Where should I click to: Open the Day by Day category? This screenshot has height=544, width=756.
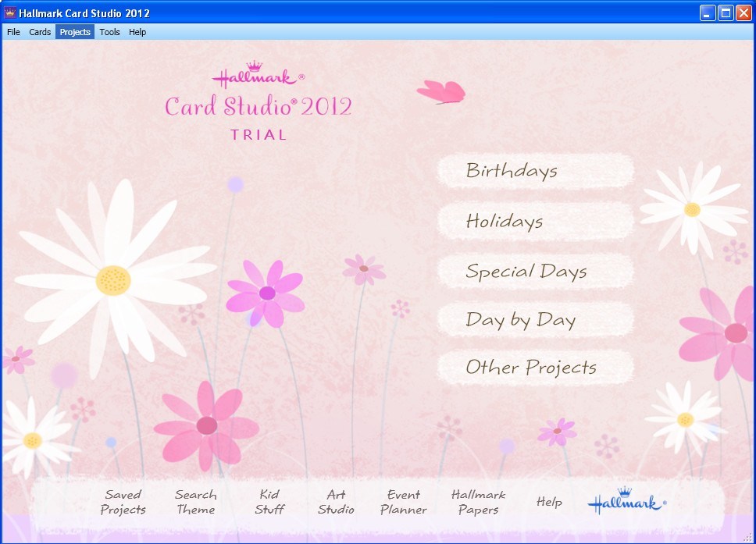[x=535, y=320]
